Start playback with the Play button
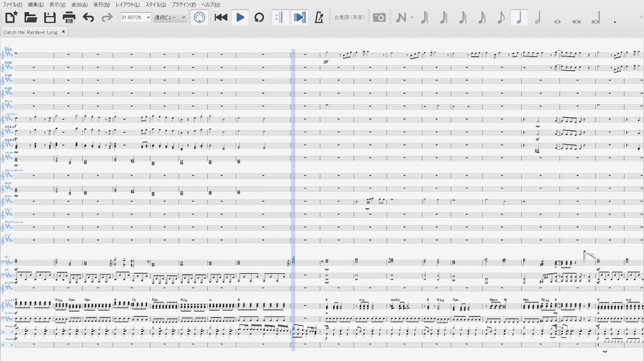The width and height of the screenshot is (644, 362). (x=240, y=18)
